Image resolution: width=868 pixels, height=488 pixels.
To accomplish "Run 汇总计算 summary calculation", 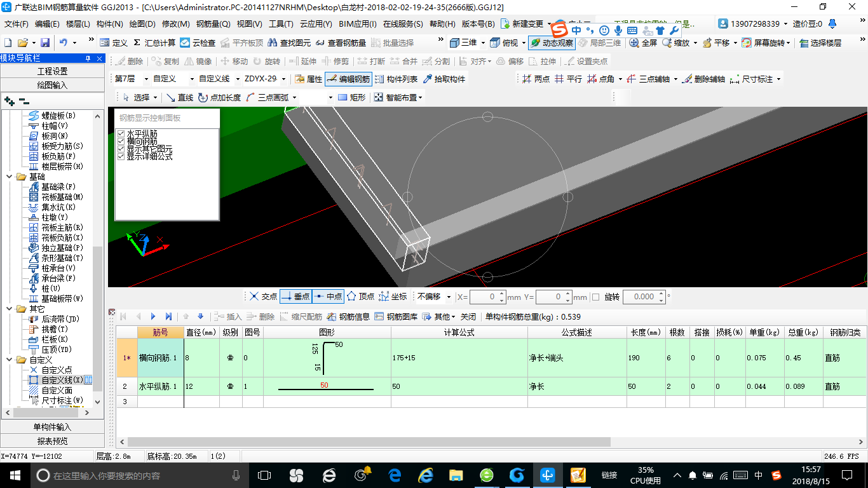I will pos(154,43).
